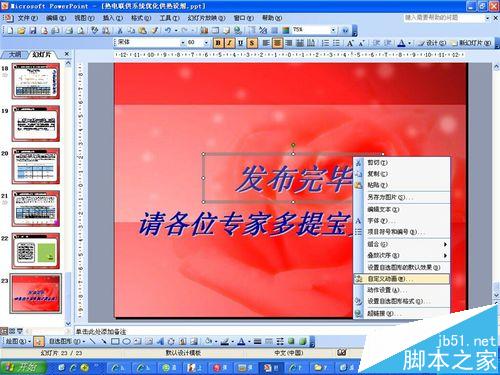Image resolution: width=500 pixels, height=375 pixels.
Task: Open the font name 宋体 dropdown
Action: coord(183,43)
